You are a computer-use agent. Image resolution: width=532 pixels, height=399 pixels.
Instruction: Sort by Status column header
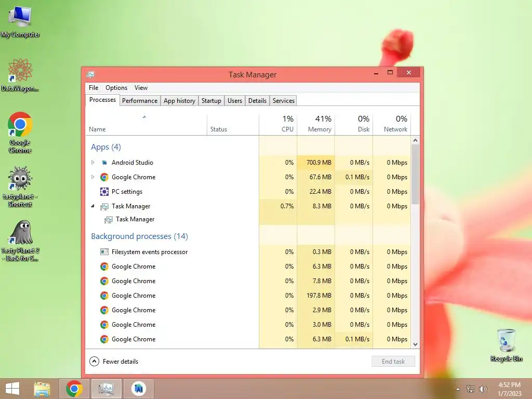(233, 125)
